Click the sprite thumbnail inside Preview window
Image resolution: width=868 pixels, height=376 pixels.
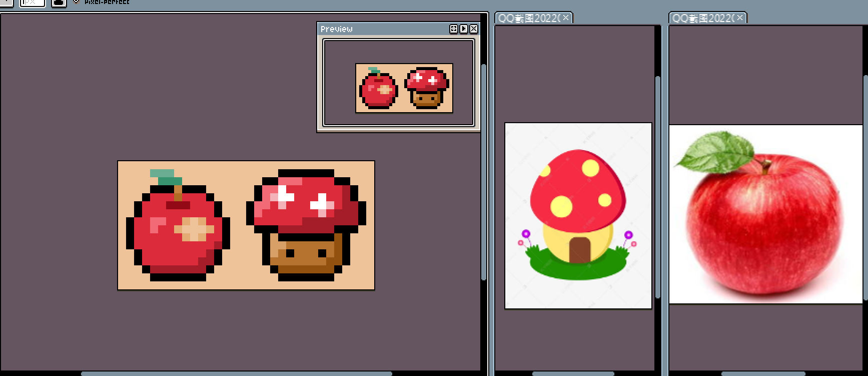[404, 88]
